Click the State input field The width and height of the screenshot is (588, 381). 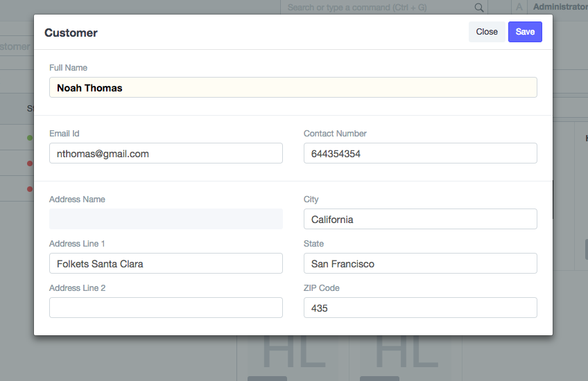click(420, 263)
